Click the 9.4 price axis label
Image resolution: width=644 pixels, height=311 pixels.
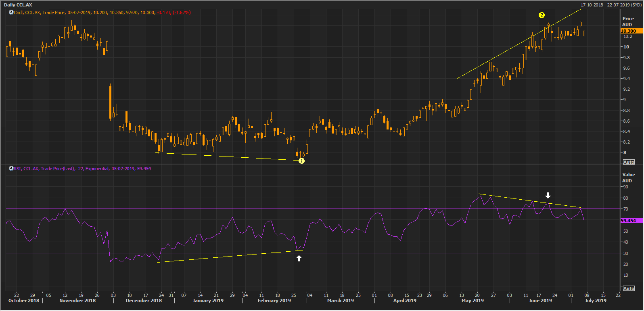(x=627, y=79)
